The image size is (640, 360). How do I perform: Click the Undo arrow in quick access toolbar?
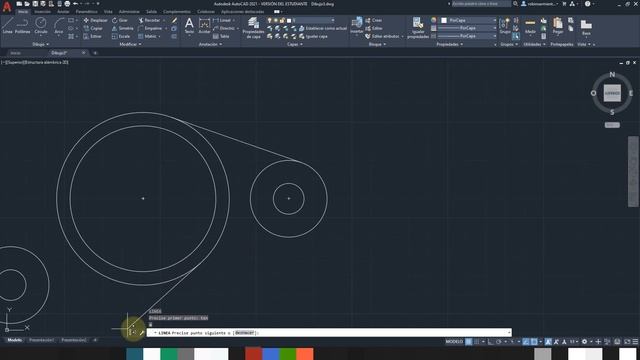(76, 4)
